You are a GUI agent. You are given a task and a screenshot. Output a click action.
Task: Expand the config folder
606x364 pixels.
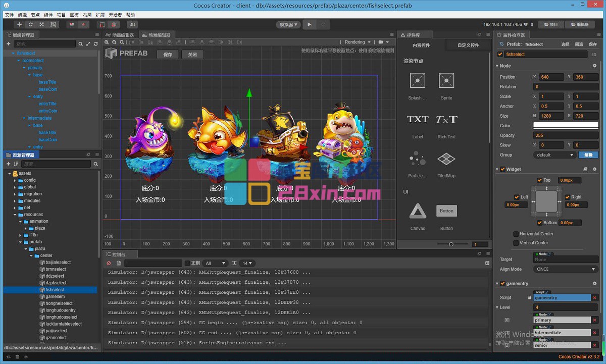pos(15,180)
